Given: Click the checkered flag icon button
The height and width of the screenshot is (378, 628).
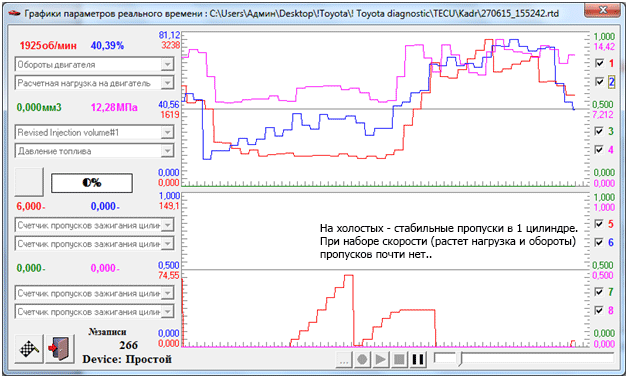Looking at the screenshot, I should [29, 349].
